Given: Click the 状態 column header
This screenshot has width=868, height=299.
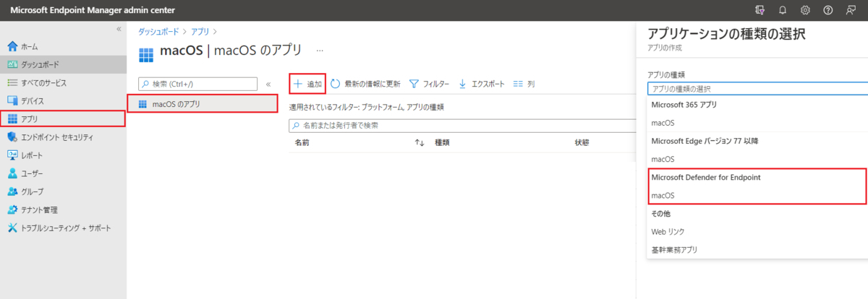Looking at the screenshot, I should coord(582,142).
